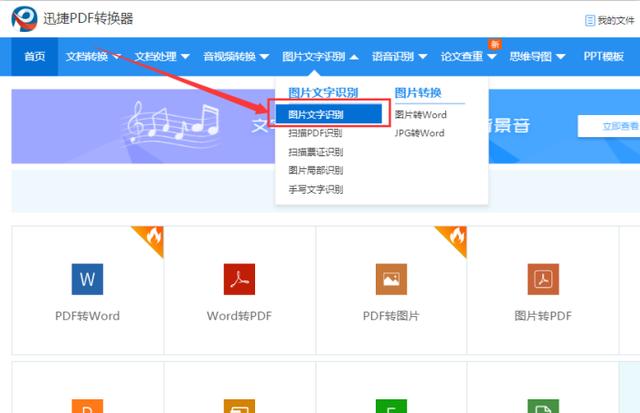640x413 pixels.
Task: Select 扫描票证识别 from the submenu
Action: click(316, 152)
